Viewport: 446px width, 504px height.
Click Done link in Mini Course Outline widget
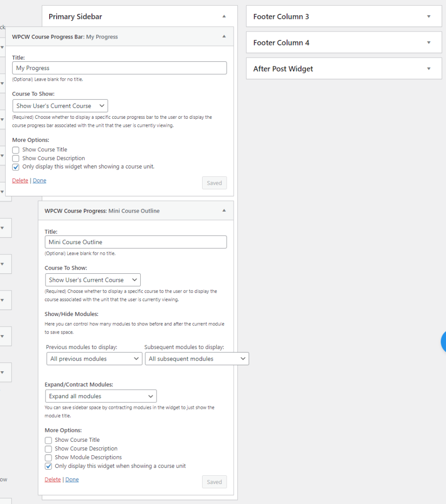click(x=72, y=479)
